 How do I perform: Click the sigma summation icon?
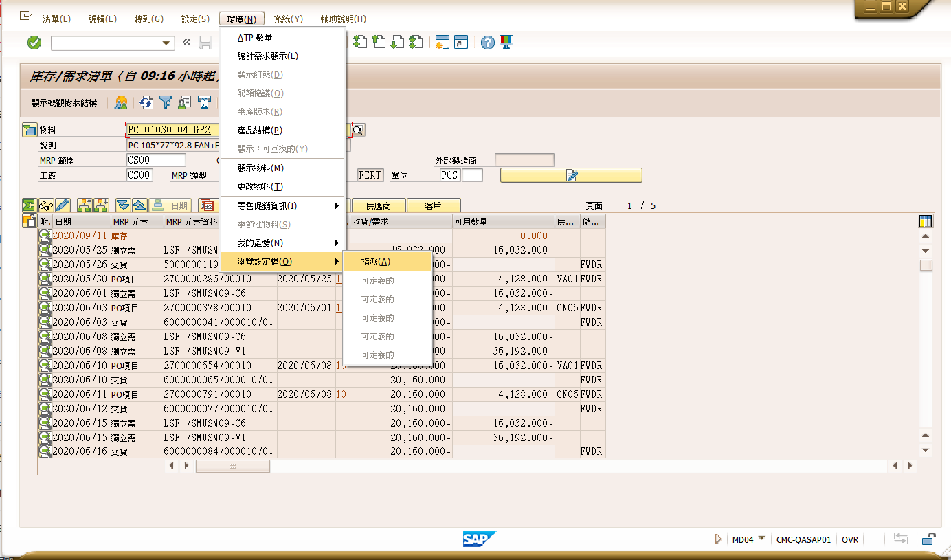point(28,205)
